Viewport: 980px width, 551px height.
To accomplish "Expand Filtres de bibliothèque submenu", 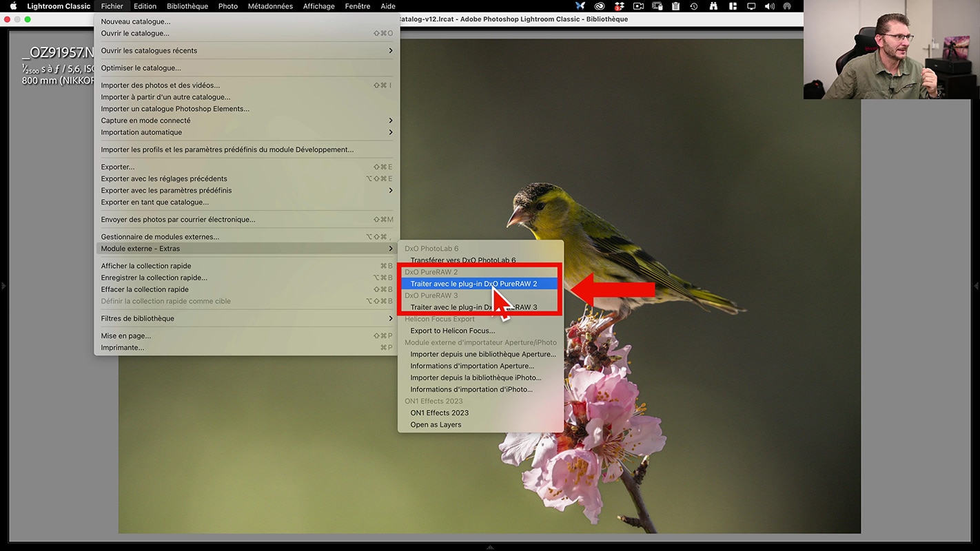I will tap(247, 318).
